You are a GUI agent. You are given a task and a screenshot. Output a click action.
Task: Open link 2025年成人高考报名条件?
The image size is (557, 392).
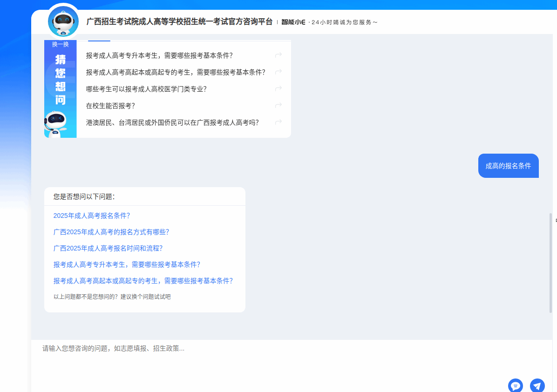(92, 216)
